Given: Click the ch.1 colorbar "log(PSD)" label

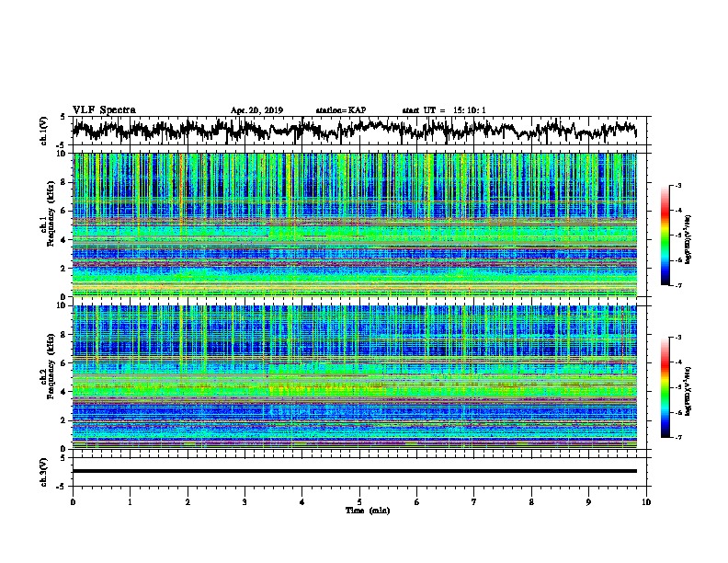Looking at the screenshot, I should (x=688, y=240).
